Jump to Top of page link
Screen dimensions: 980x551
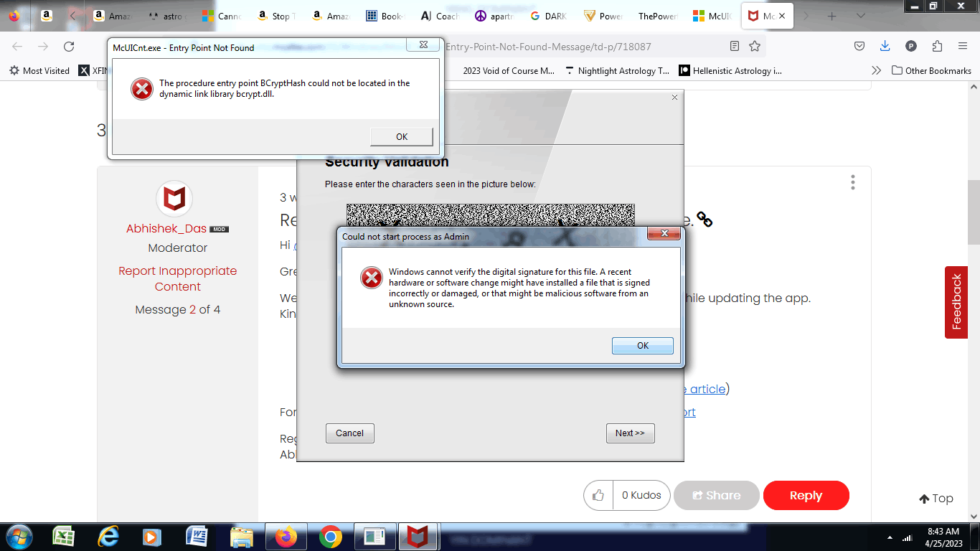(936, 498)
